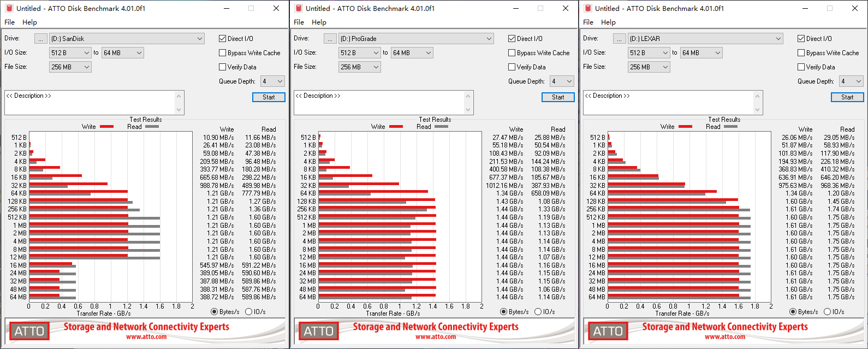Click the ATTO logo in SanDisk window banner
The height and width of the screenshot is (349, 868).
click(x=29, y=331)
